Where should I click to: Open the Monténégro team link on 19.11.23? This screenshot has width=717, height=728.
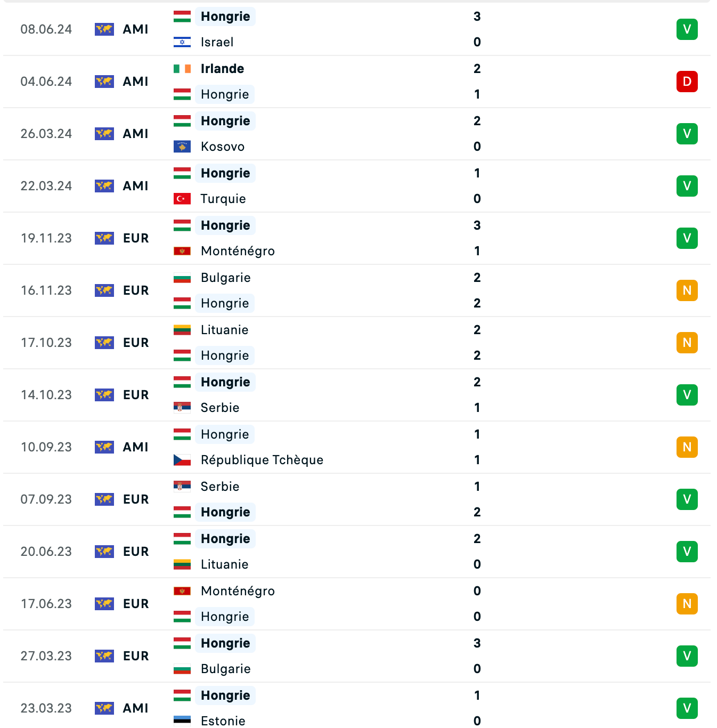pyautogui.click(x=238, y=251)
